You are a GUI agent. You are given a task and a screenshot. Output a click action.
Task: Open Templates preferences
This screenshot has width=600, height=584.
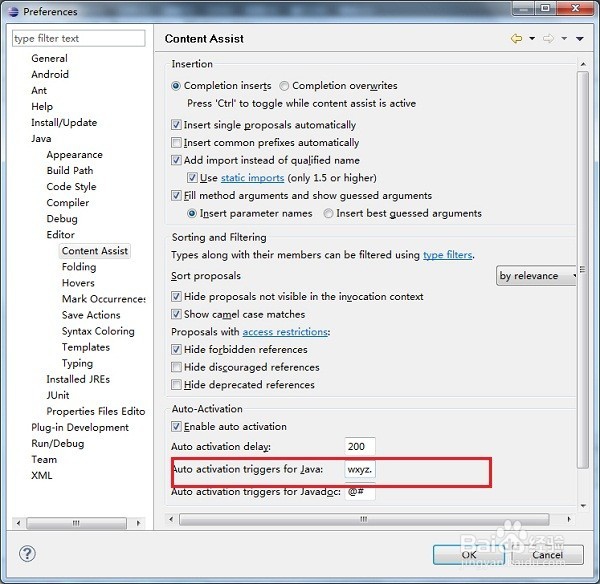(86, 347)
